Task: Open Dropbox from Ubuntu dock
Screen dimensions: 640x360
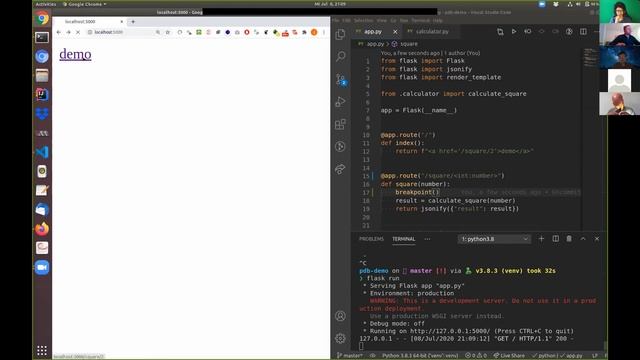Action: 42,114
